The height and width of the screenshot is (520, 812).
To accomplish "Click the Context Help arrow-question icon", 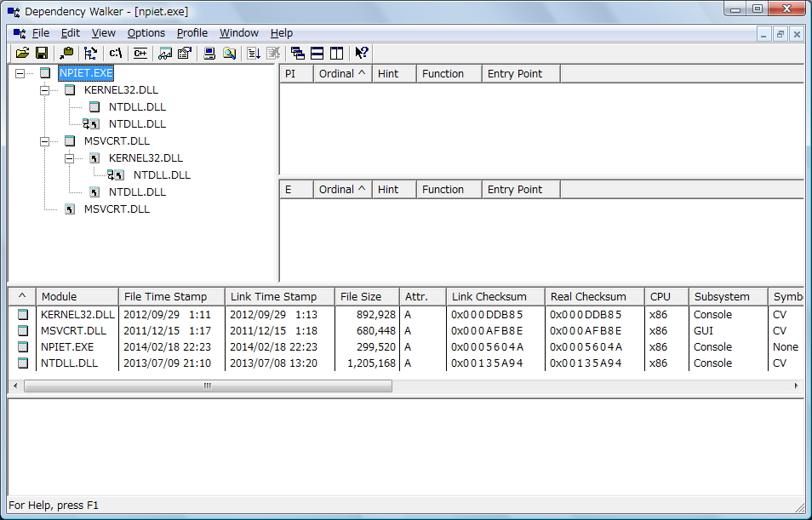I will coord(362,53).
